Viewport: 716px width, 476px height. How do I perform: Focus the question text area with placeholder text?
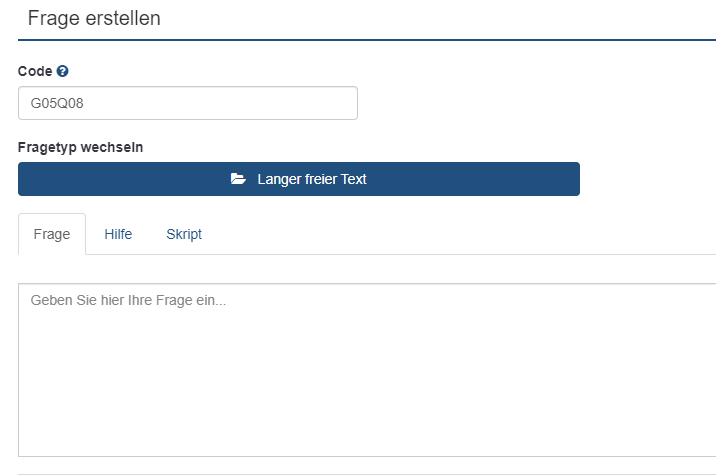[367, 370]
